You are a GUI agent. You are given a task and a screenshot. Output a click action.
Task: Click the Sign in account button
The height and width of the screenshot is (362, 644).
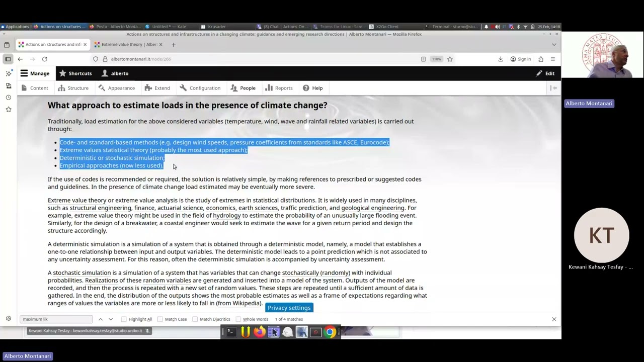[520, 59]
